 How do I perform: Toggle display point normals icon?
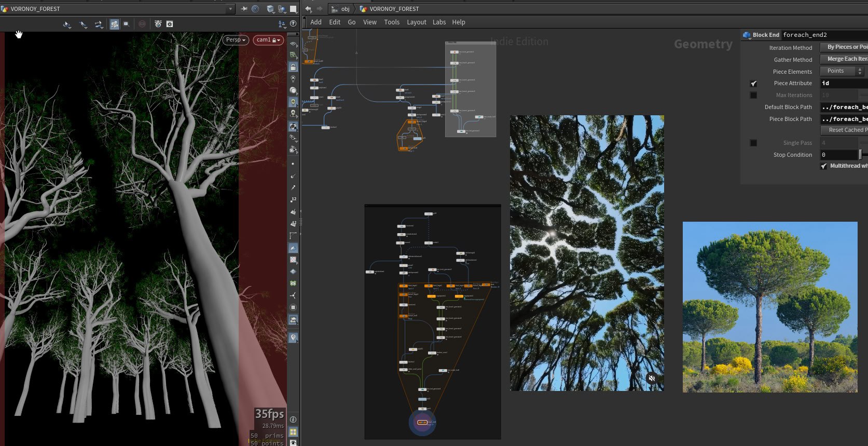(293, 176)
